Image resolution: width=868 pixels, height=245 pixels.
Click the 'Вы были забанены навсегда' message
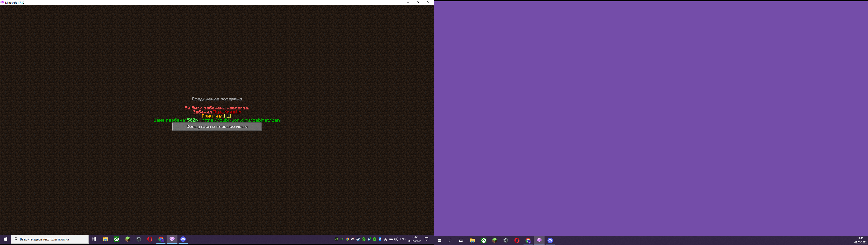pos(217,108)
